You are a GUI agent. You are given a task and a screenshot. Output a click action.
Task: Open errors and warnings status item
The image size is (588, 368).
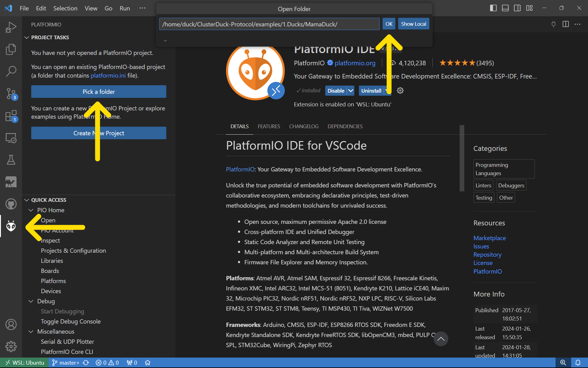point(107,363)
